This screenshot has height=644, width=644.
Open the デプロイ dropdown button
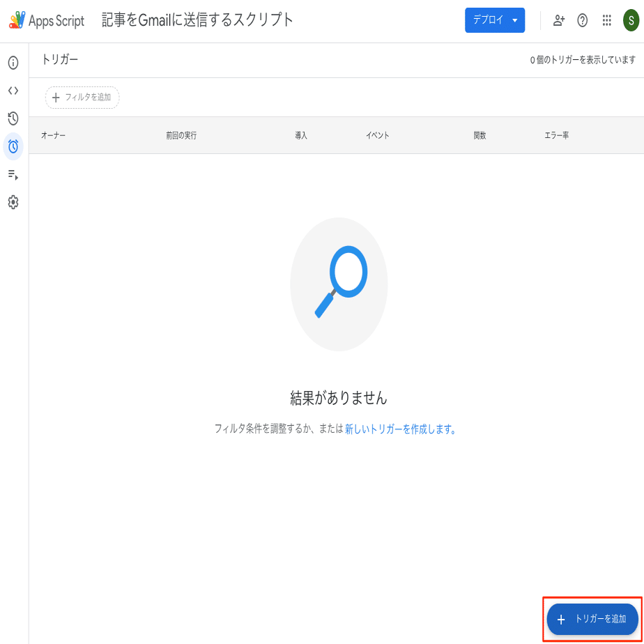click(495, 20)
